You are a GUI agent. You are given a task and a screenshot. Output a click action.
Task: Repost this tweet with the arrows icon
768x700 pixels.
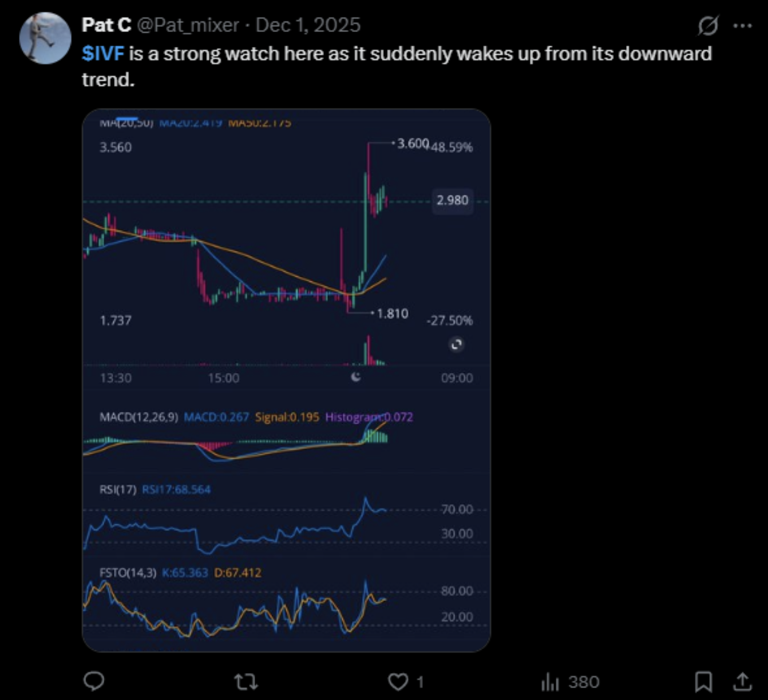[246, 681]
